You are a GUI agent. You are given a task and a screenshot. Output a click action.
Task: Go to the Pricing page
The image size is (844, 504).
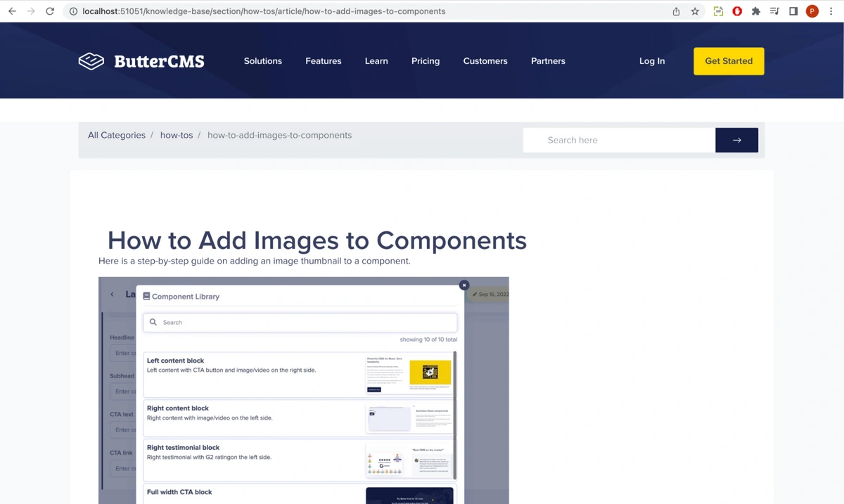coord(425,61)
